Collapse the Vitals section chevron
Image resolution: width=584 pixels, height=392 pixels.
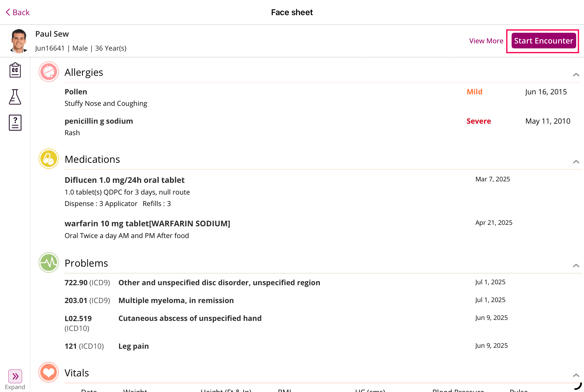(576, 375)
